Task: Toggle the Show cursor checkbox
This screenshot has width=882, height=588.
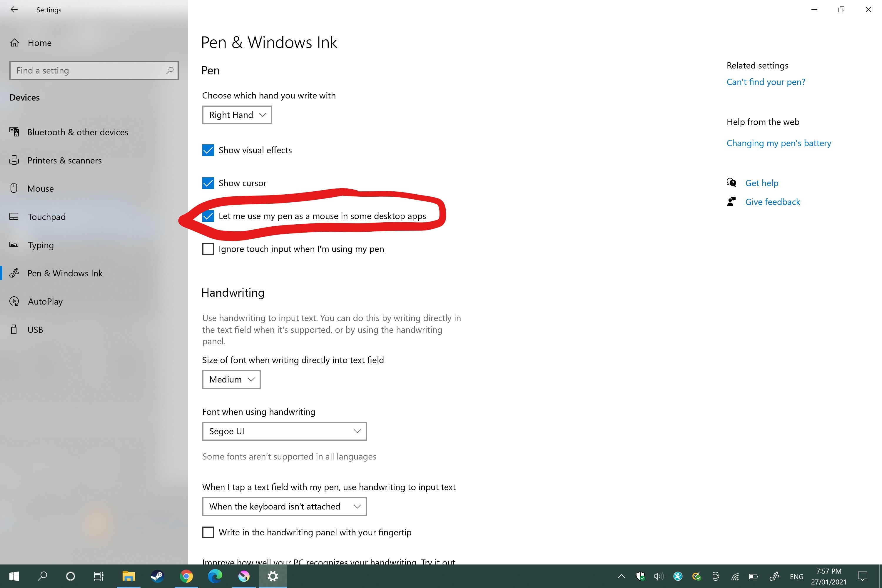Action: [x=208, y=183]
